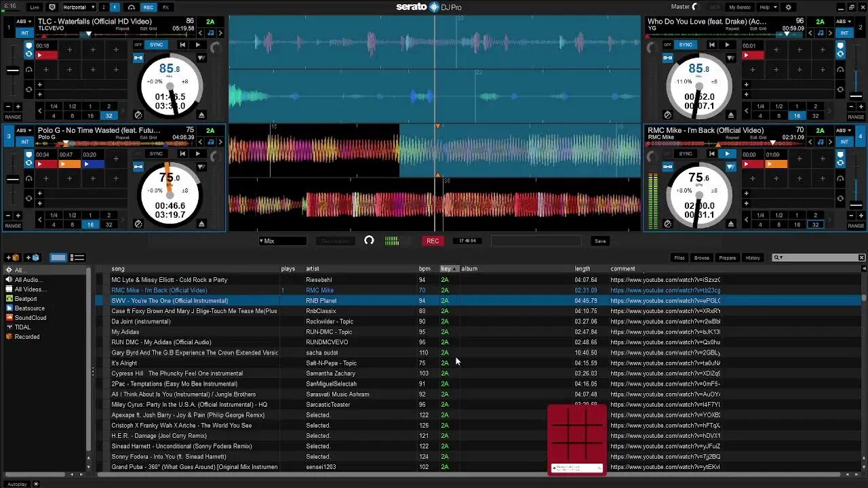Toggle SYNC on deck 4 (RMC Mike)
Screen dimensions: 868x488
point(686,154)
